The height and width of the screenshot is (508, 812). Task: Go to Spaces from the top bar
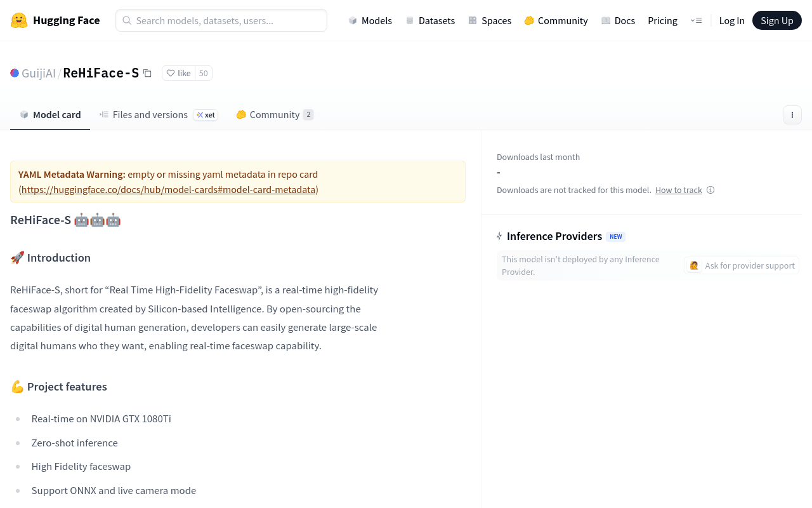coord(489,20)
